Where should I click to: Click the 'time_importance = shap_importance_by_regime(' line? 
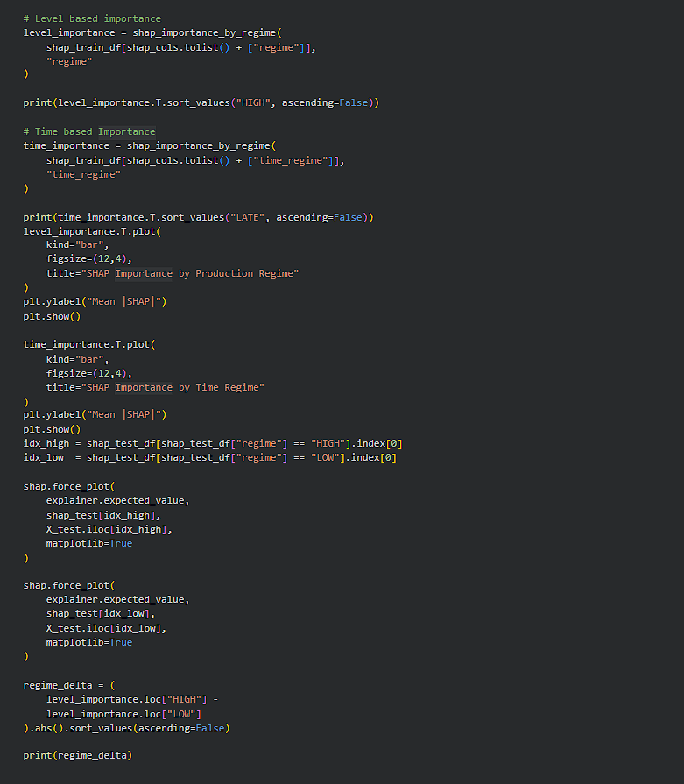(x=150, y=145)
